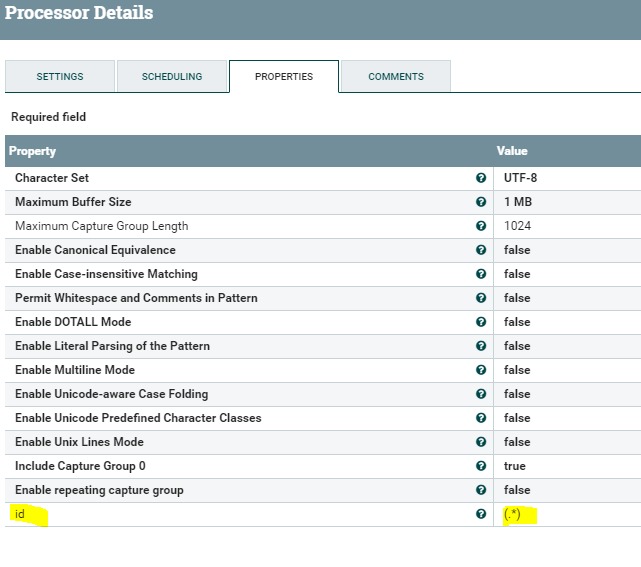Select the Properties tab
641x567 pixels.
pos(284,77)
